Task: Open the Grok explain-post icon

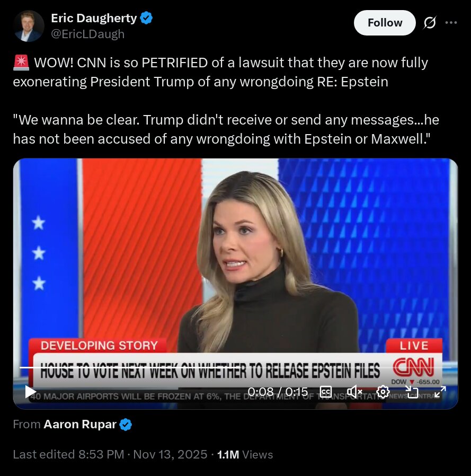Action: click(x=430, y=23)
